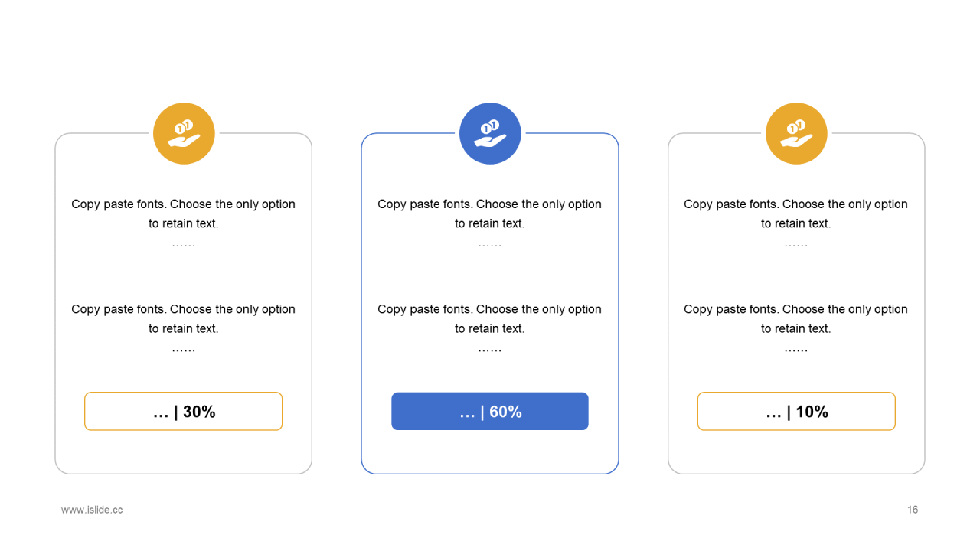Click the dots under left card's first paragraph
The image size is (980, 551).
pyautogui.click(x=184, y=245)
